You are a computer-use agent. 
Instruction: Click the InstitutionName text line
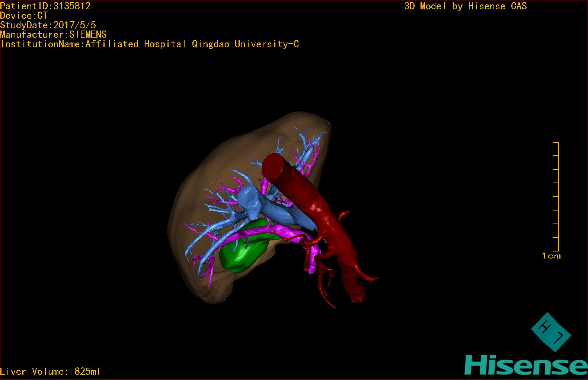point(150,44)
